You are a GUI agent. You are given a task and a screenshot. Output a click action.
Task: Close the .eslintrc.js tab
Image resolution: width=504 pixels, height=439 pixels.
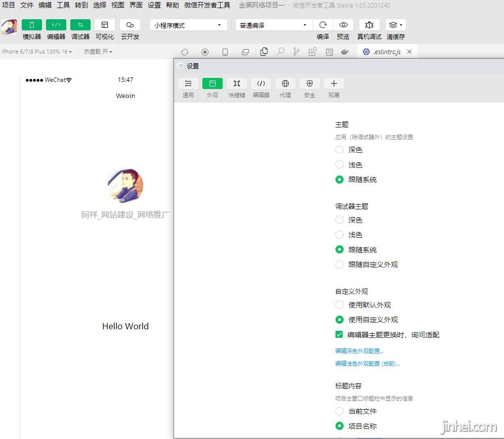[409, 52]
